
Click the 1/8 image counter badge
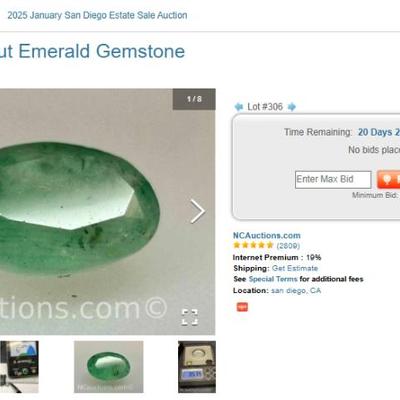(x=194, y=99)
